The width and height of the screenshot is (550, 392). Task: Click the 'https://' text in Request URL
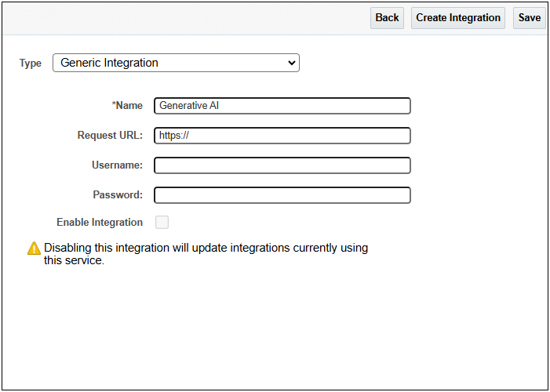pos(174,136)
